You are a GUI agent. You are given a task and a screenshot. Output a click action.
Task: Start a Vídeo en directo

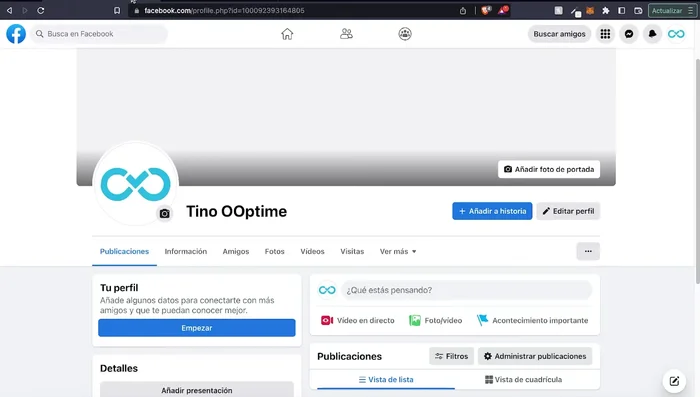(x=358, y=321)
